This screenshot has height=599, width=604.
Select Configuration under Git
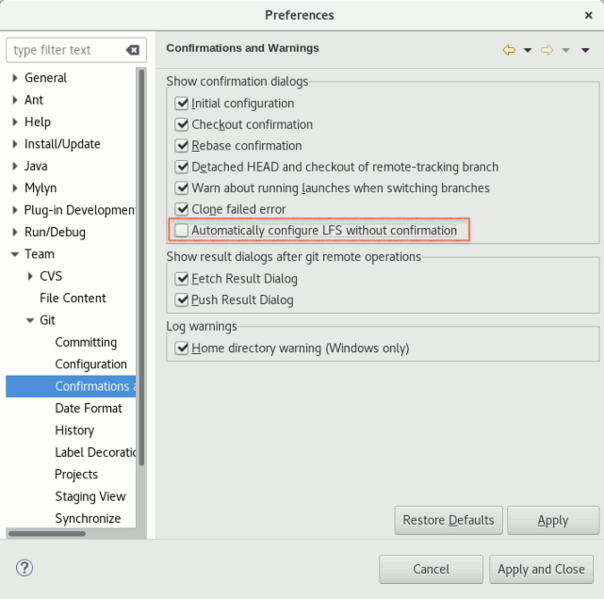(91, 364)
